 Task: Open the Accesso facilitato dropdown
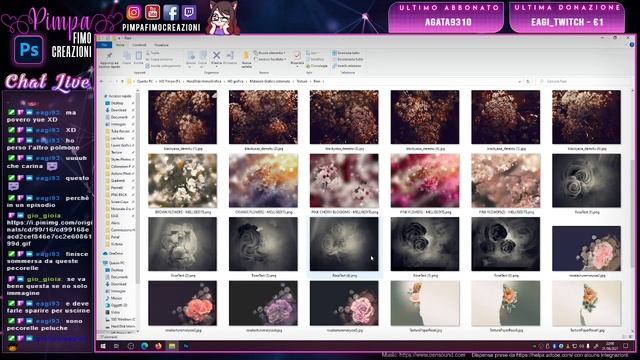[269, 59]
